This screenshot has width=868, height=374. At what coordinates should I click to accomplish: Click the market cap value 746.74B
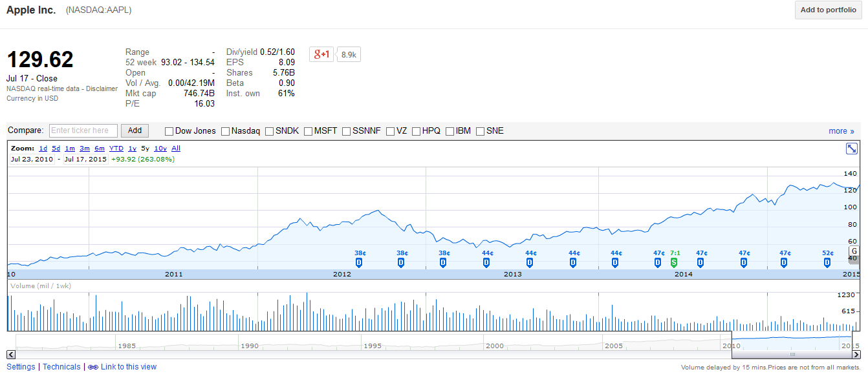tap(199, 94)
